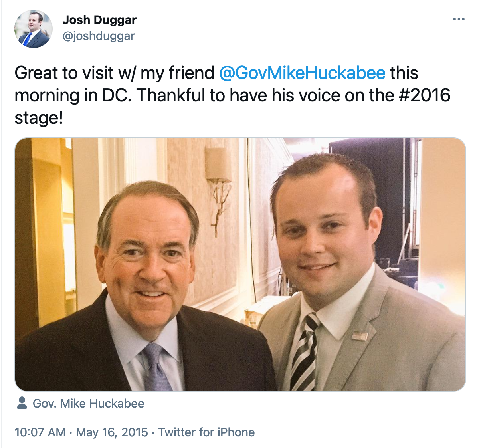Click the man in the dark suit in photo
This screenshot has height=448, width=479.
coord(144,287)
